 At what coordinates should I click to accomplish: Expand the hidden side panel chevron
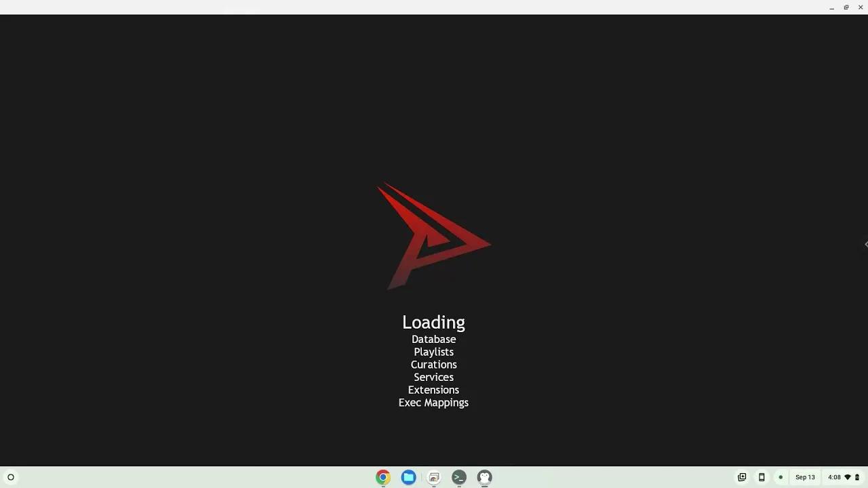(x=866, y=244)
